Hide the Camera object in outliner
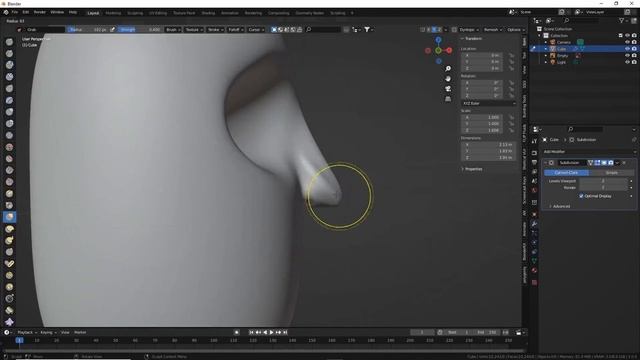Viewport: 640px width, 360px height. point(627,42)
